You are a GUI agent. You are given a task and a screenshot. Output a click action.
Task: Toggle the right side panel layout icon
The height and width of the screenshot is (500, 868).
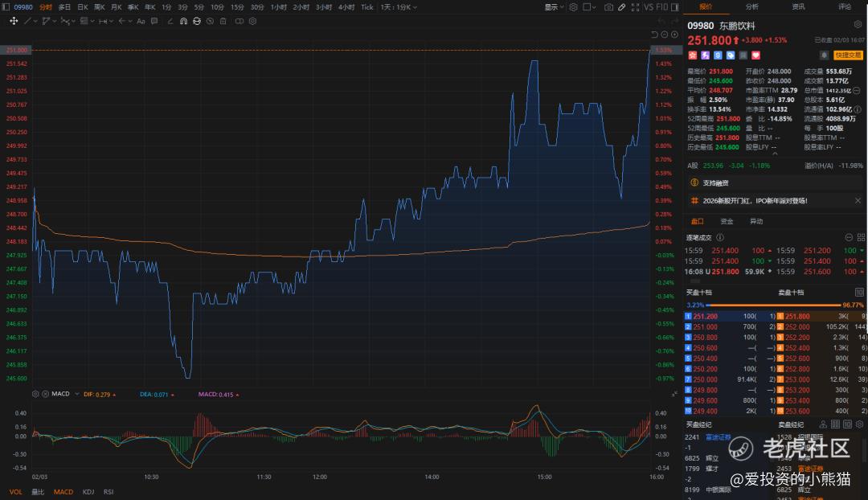[x=675, y=7]
